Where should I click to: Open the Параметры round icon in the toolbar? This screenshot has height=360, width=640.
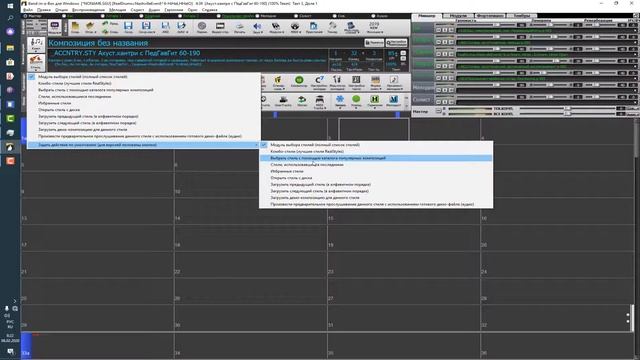click(202, 28)
